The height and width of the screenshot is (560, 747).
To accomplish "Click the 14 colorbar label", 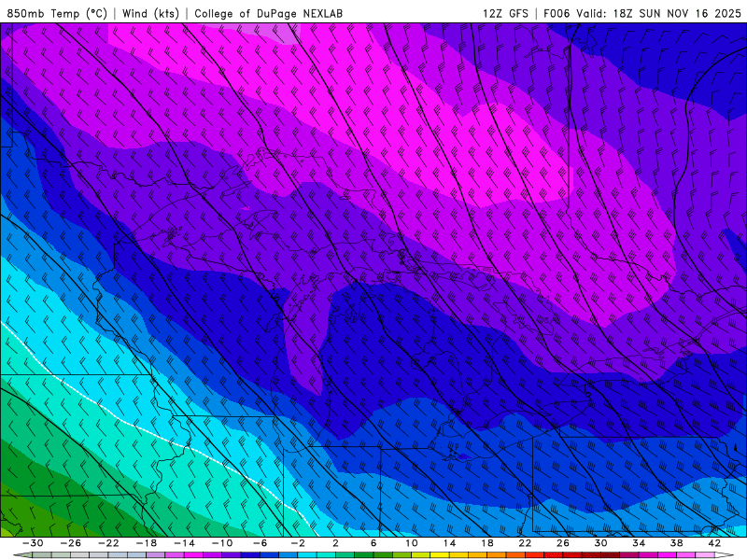I will (449, 543).
